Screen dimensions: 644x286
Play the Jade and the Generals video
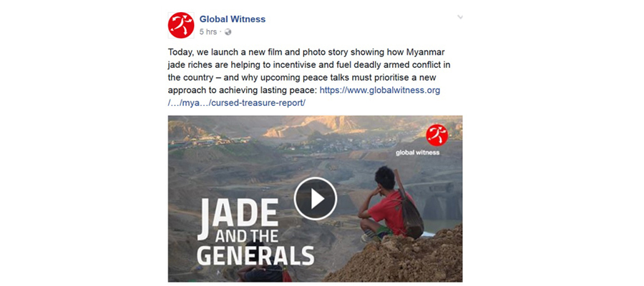pos(316,199)
